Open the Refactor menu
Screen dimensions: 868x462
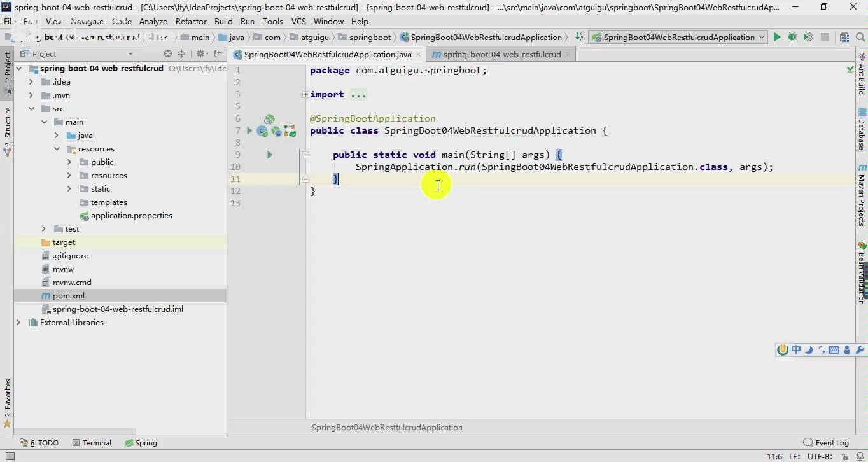pos(191,21)
